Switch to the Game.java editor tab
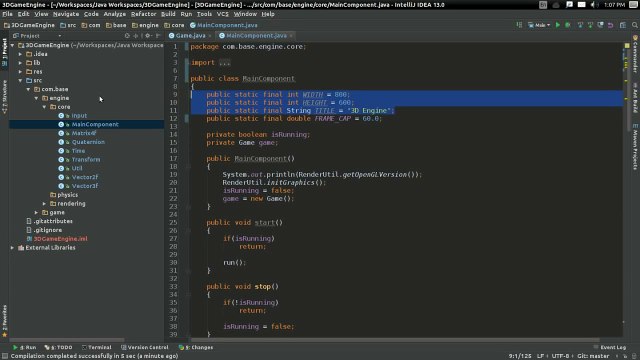Screen dimensions: 640x360 (190, 36)
